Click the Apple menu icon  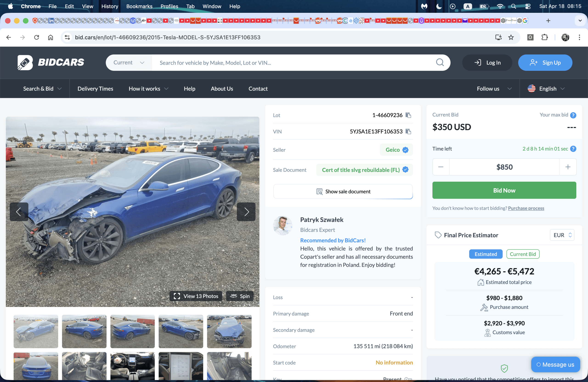[10, 6]
